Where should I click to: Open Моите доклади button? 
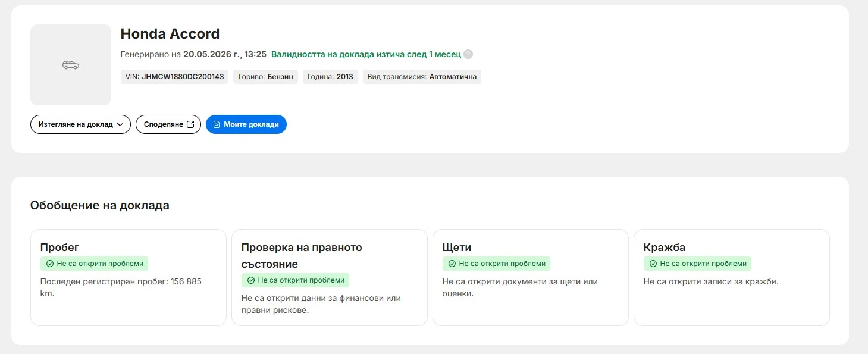pyautogui.click(x=246, y=124)
